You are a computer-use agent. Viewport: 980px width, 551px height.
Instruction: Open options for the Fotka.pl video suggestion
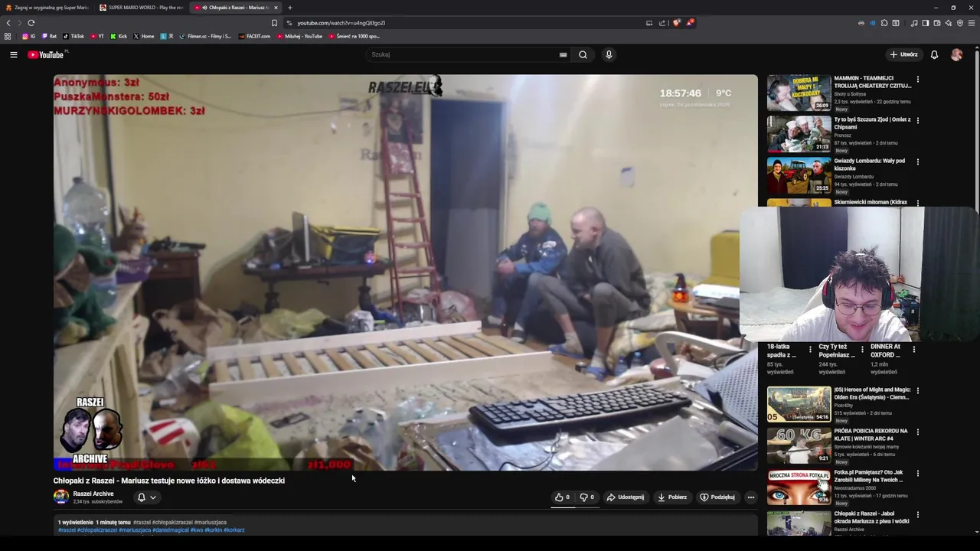point(917,473)
